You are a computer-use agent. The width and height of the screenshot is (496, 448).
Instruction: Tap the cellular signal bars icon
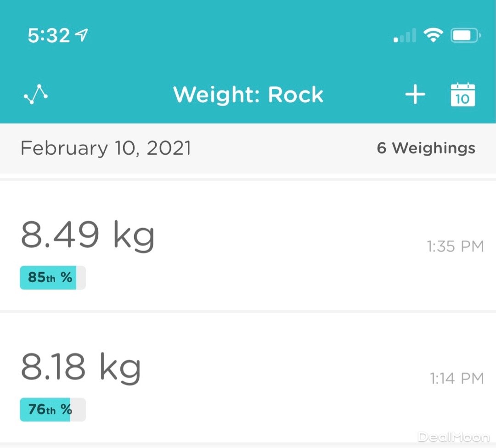[x=405, y=36]
